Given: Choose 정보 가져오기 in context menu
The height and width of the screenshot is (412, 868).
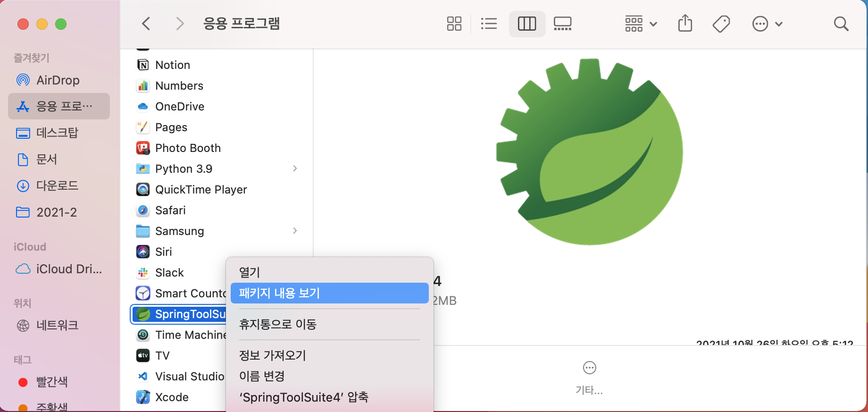Looking at the screenshot, I should pyautogui.click(x=329, y=355).
